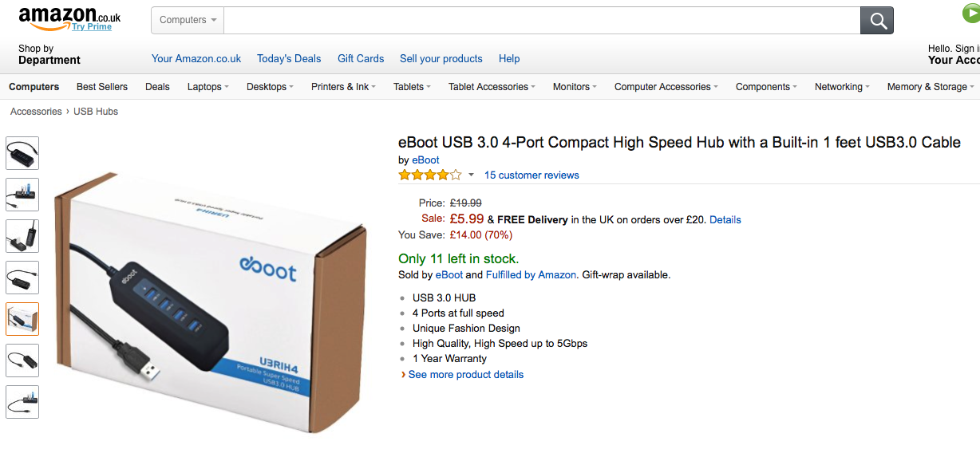980x457 pixels.
Task: Select the last product thumbnail image
Action: (22, 402)
